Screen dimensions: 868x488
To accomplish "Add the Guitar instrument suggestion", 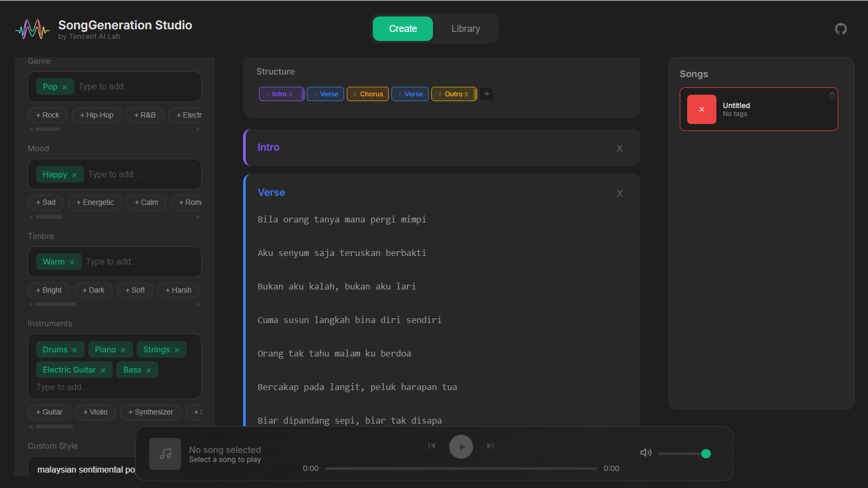I will coord(49,412).
